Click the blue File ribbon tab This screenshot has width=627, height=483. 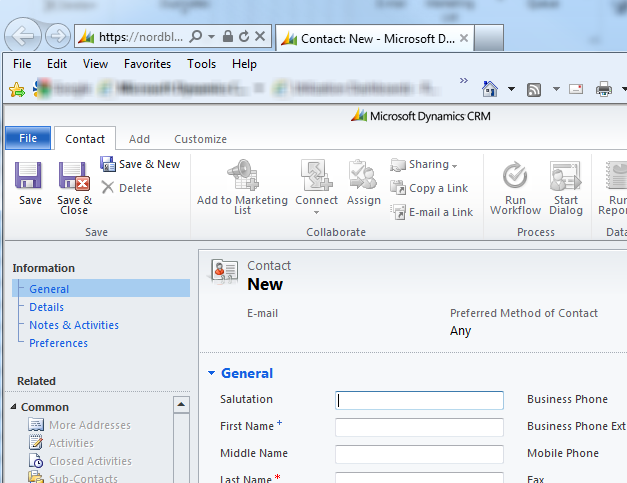[28, 138]
